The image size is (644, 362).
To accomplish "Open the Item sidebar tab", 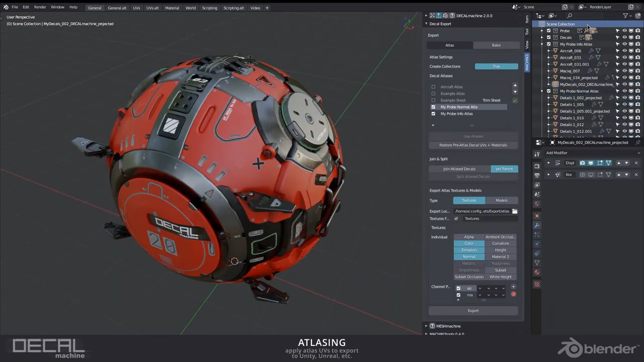I will coord(527,19).
